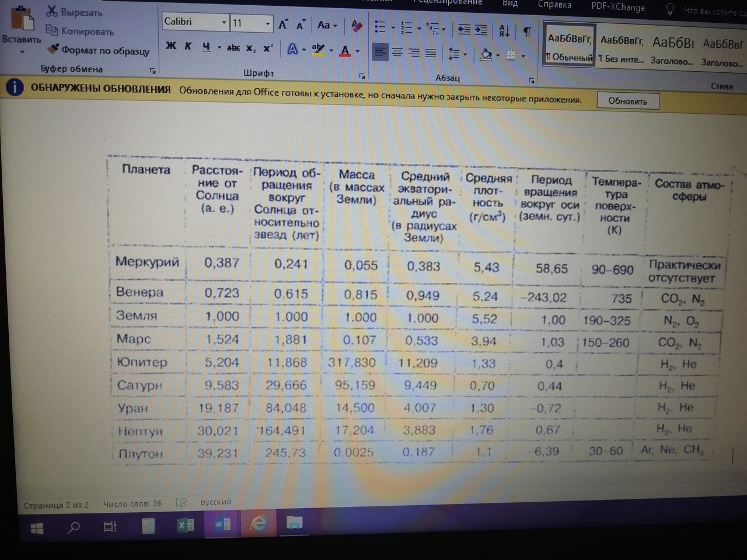
Task: Switch to the Вид ribbon tab
Action: click(510, 3)
